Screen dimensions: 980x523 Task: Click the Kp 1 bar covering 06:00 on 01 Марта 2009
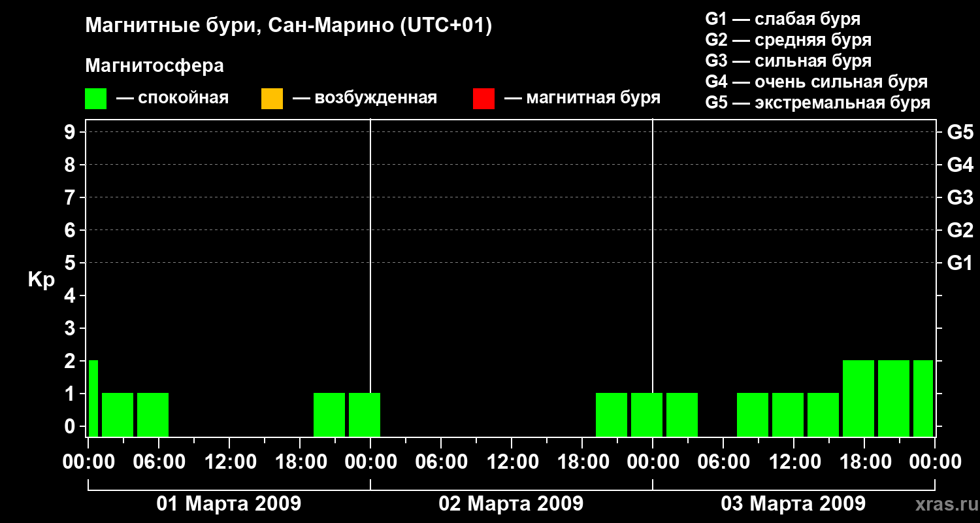[x=153, y=414]
